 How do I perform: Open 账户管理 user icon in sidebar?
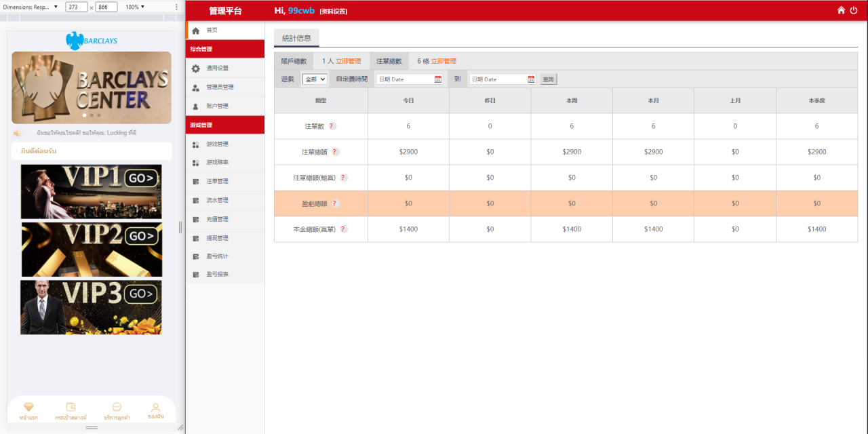[196, 106]
